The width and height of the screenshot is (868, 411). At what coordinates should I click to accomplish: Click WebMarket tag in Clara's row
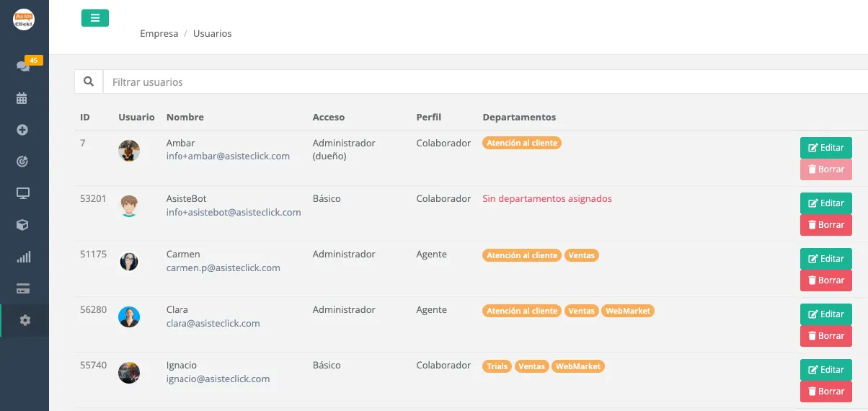(628, 311)
